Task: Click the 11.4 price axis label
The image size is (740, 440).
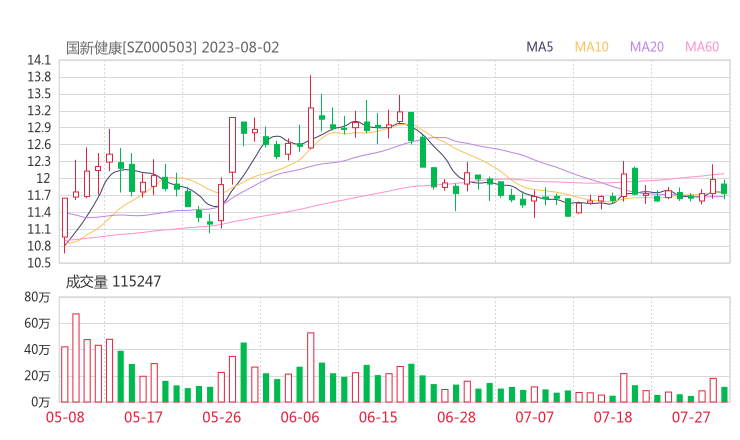Action: [39, 212]
